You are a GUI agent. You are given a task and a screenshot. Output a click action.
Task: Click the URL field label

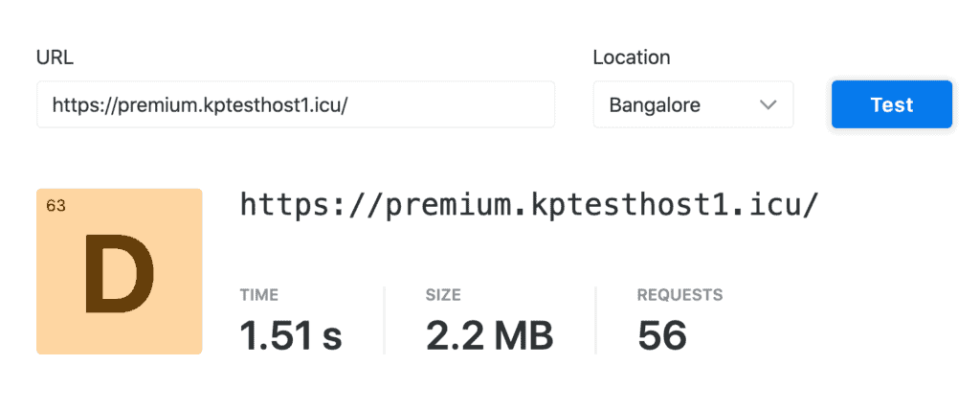coord(55,57)
